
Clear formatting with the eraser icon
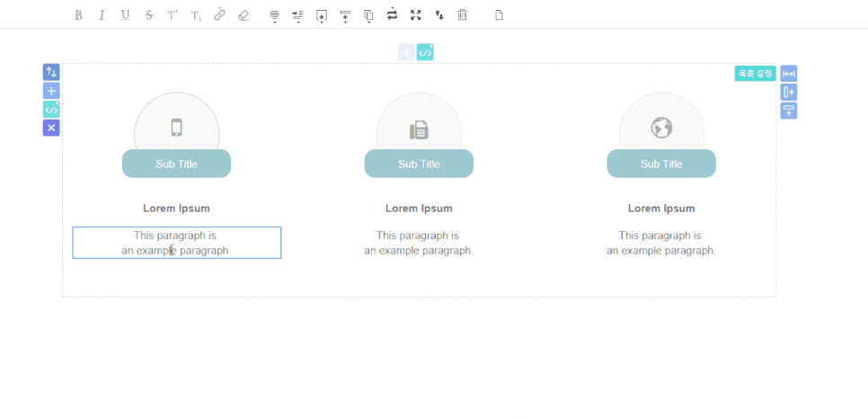(x=243, y=15)
